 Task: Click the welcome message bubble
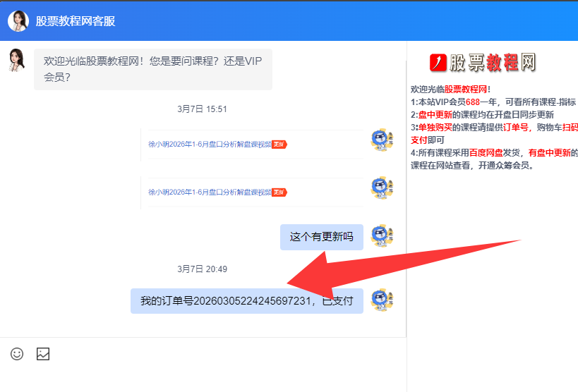pyautogui.click(x=152, y=69)
